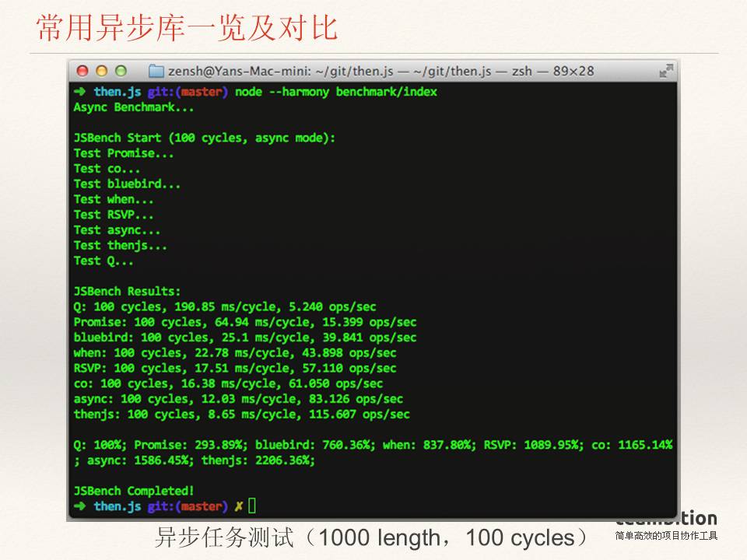Image resolution: width=747 pixels, height=560 pixels.
Task: Click the folder proxy icon in title bar
Action: point(156,72)
